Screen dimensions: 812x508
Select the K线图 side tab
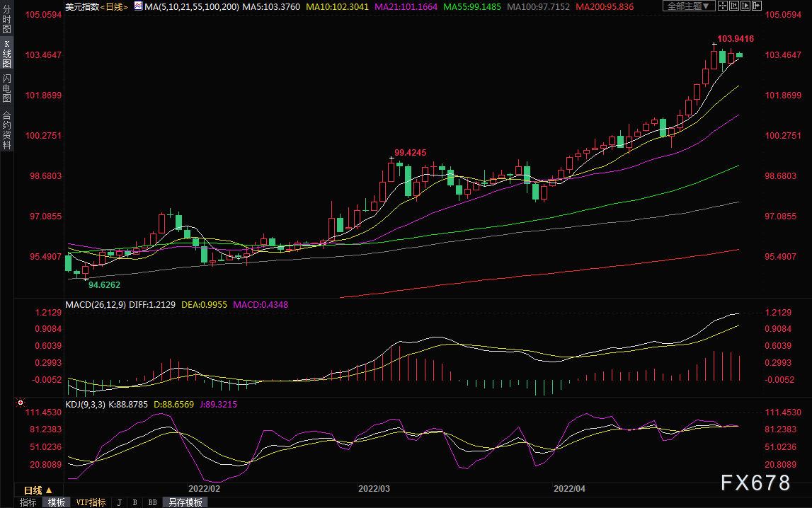pyautogui.click(x=7, y=54)
